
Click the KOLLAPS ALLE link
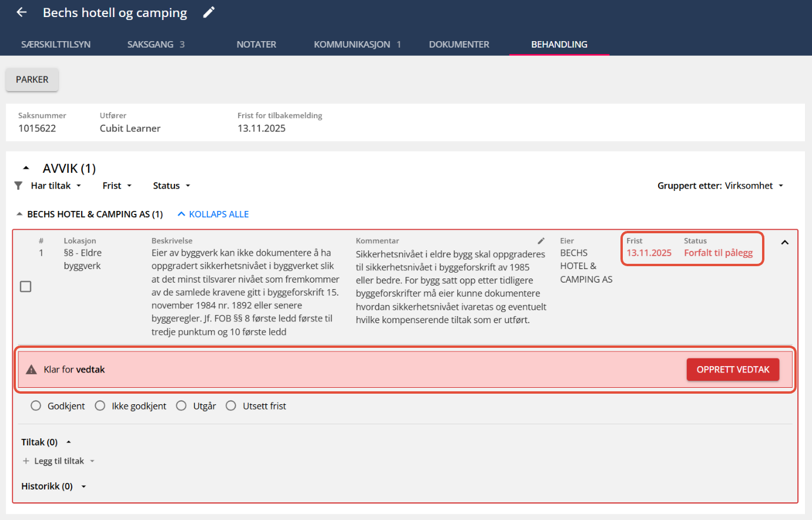click(x=213, y=214)
